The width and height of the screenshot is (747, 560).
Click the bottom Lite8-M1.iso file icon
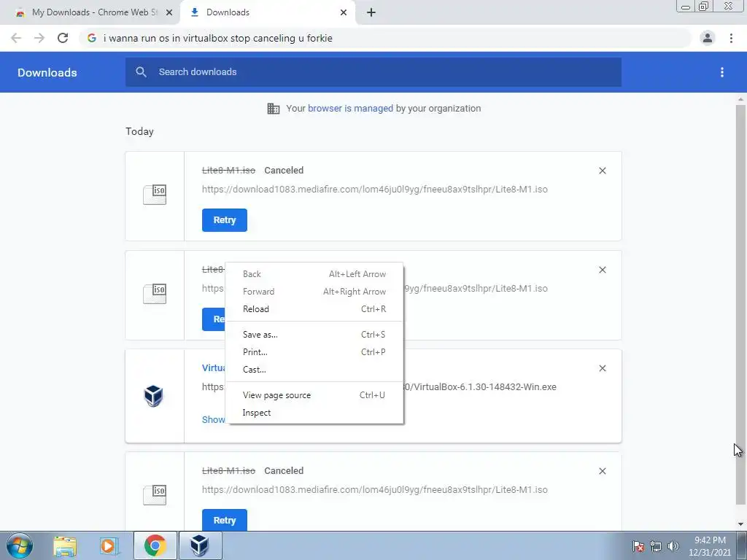[x=155, y=495]
